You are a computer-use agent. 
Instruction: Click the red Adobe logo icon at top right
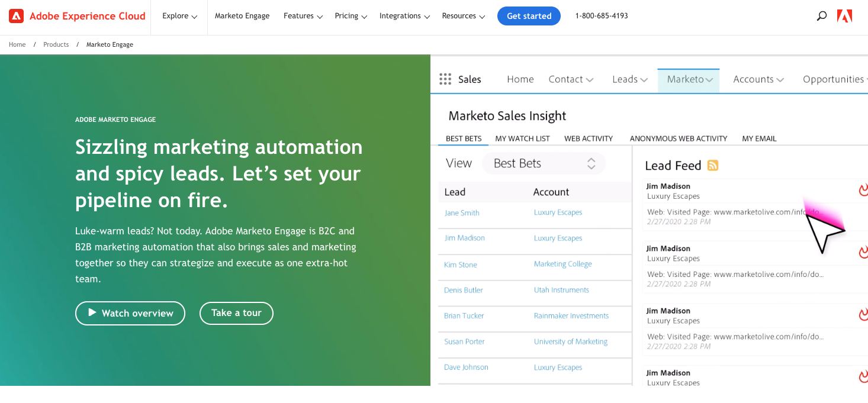coord(844,16)
